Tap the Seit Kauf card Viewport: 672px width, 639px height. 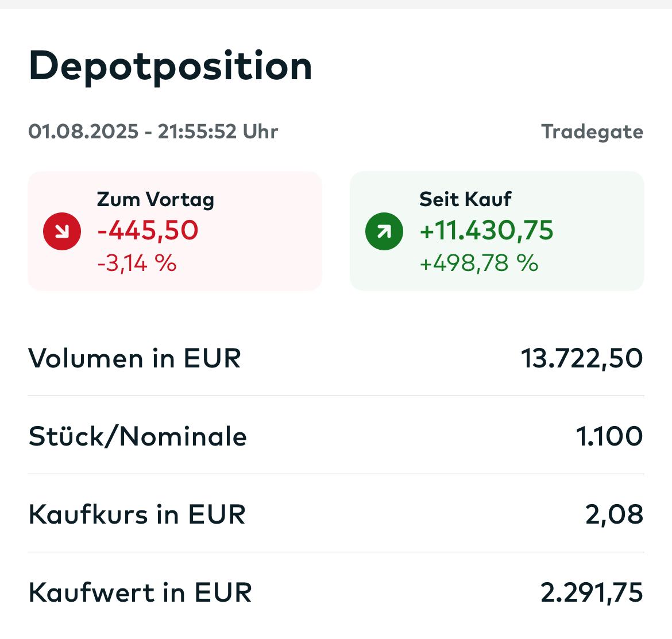click(497, 231)
